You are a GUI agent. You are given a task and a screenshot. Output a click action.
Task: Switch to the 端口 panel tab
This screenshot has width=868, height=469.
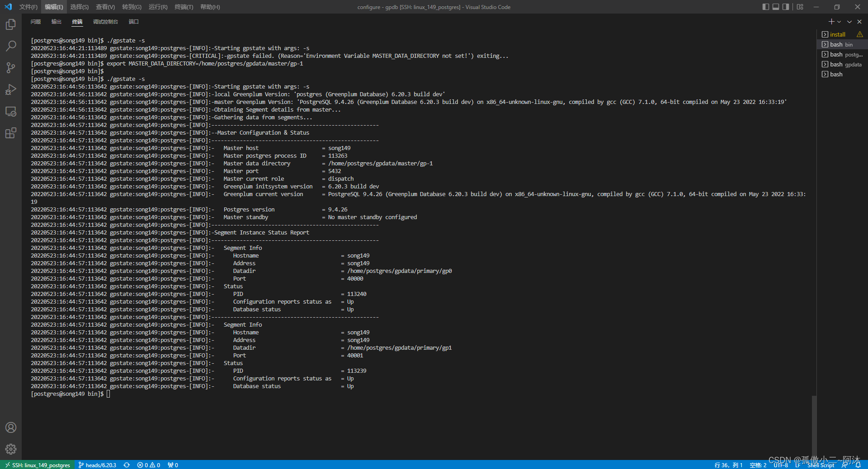(134, 22)
